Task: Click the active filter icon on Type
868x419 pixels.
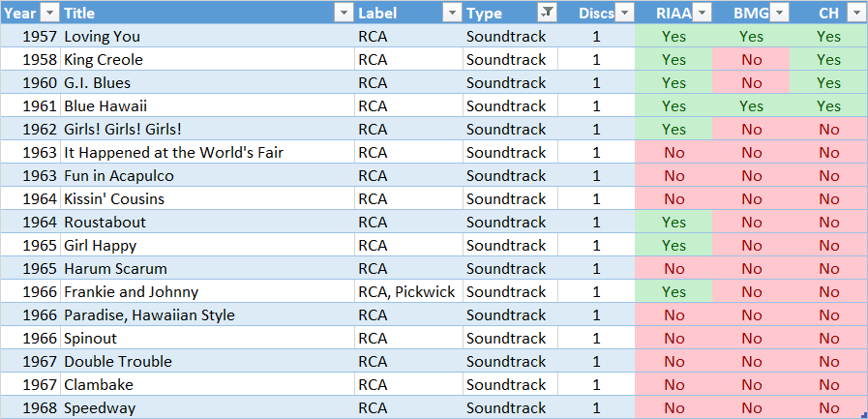Action: coord(548,13)
